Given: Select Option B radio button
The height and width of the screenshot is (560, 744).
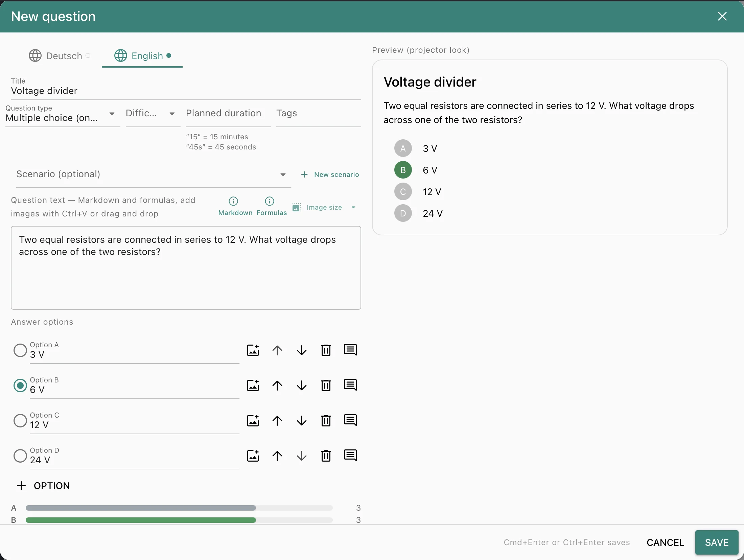Looking at the screenshot, I should point(20,386).
